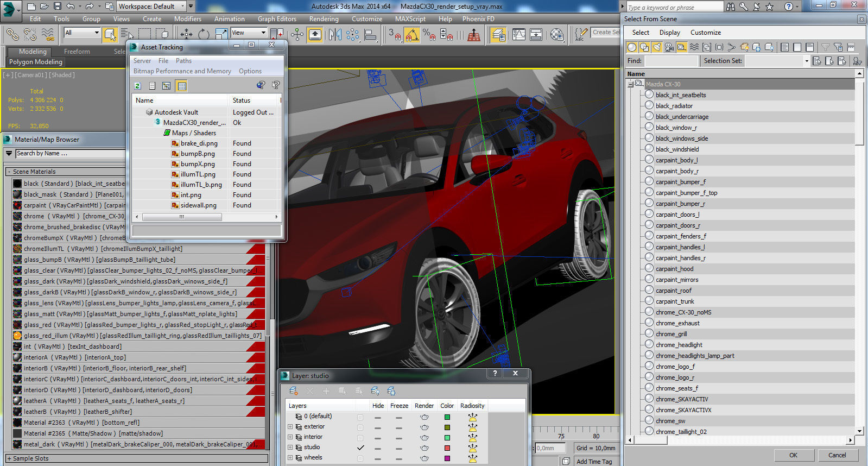Image resolution: width=868 pixels, height=466 pixels.
Task: Toggle Hide for the exterior layer
Action: tap(377, 427)
